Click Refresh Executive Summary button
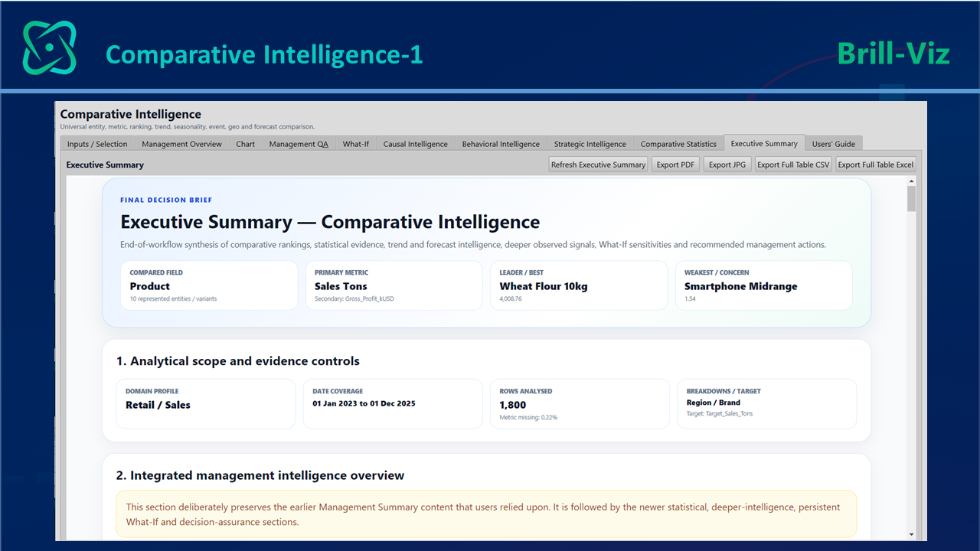The height and width of the screenshot is (551, 980). click(599, 165)
